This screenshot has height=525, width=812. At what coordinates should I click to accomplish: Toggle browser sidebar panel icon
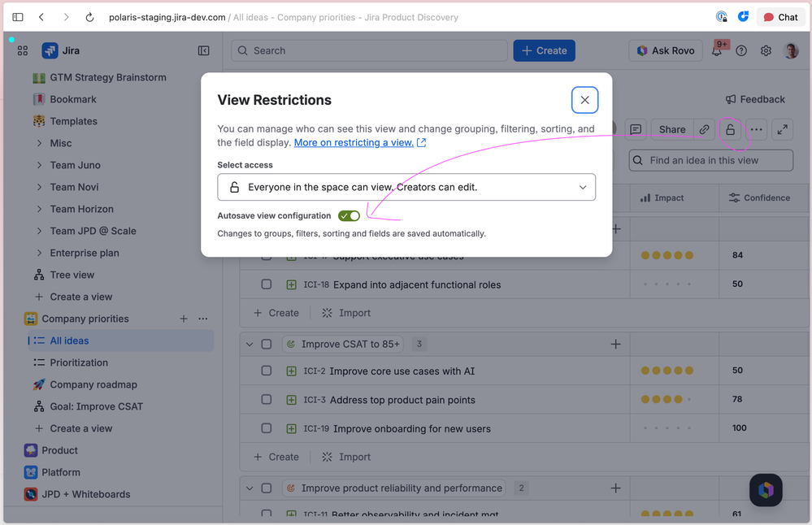[x=18, y=17]
